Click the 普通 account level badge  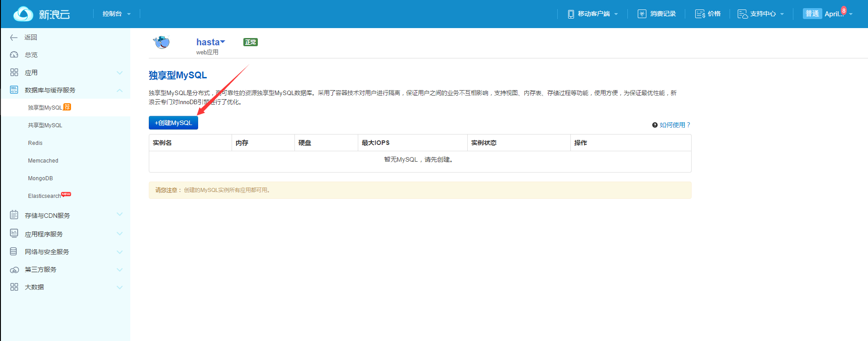tap(812, 14)
